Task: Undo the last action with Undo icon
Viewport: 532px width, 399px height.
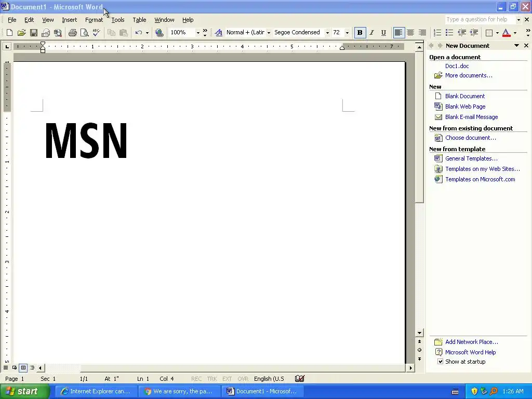Action: pyautogui.click(x=138, y=33)
